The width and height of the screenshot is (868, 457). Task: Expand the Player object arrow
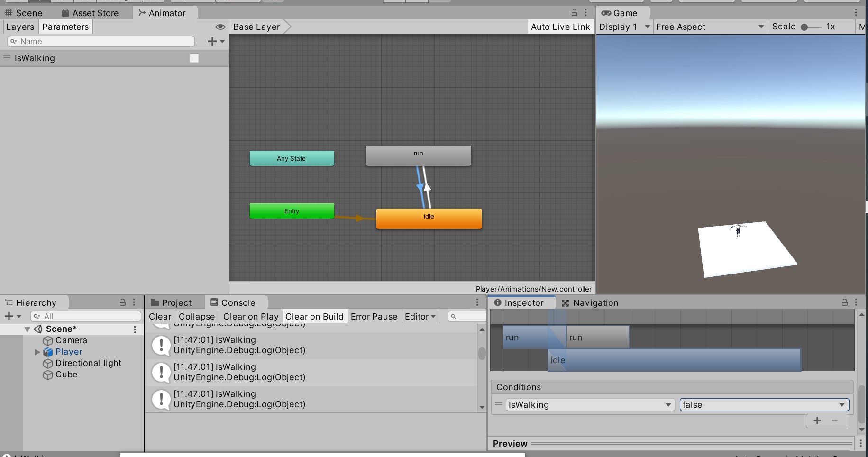coord(37,352)
